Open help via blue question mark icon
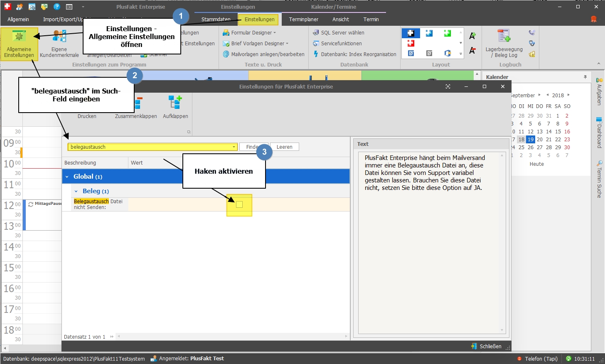Screen dimensions: 605x364 click(x=57, y=7)
